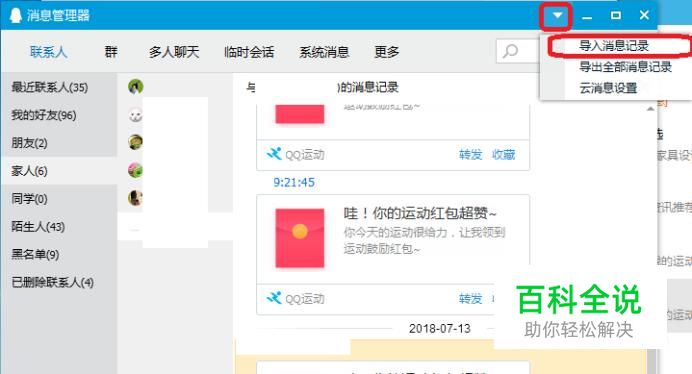Open the 多人聊天 tab
The image size is (692, 374).
(x=174, y=52)
